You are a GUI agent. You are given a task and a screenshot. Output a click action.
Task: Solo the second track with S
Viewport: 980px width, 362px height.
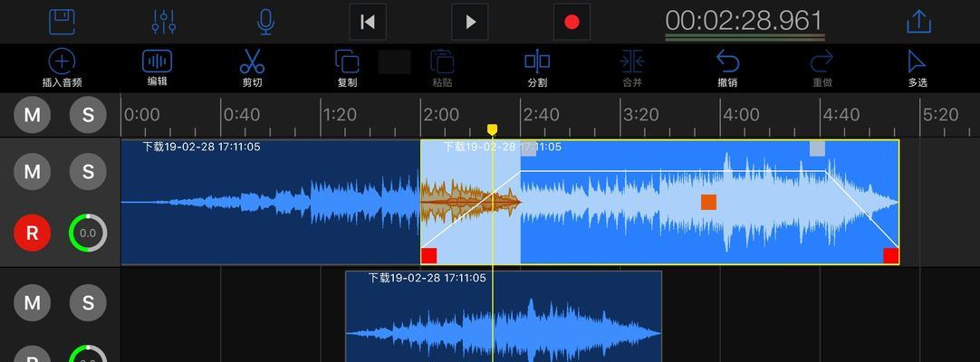tap(88, 302)
